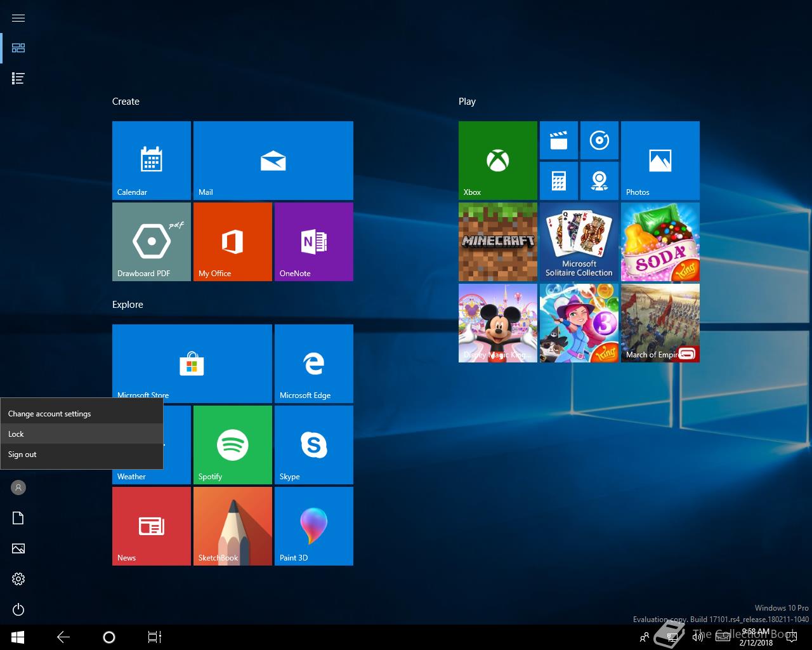
Task: Launch the Xbox tile
Action: coord(498,161)
